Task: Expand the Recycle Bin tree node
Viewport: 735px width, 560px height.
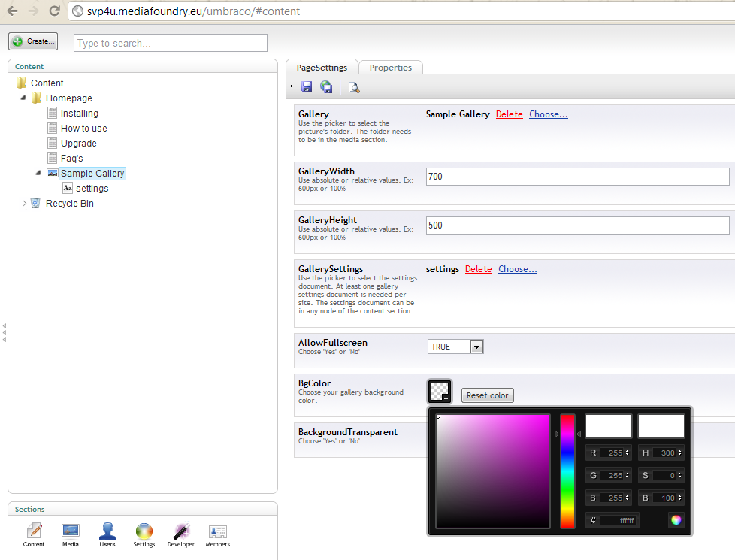Action: coord(24,203)
